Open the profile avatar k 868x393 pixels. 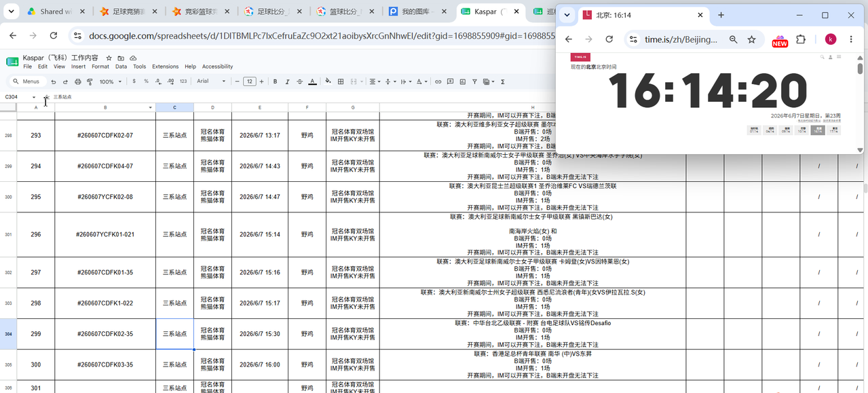pos(831,39)
